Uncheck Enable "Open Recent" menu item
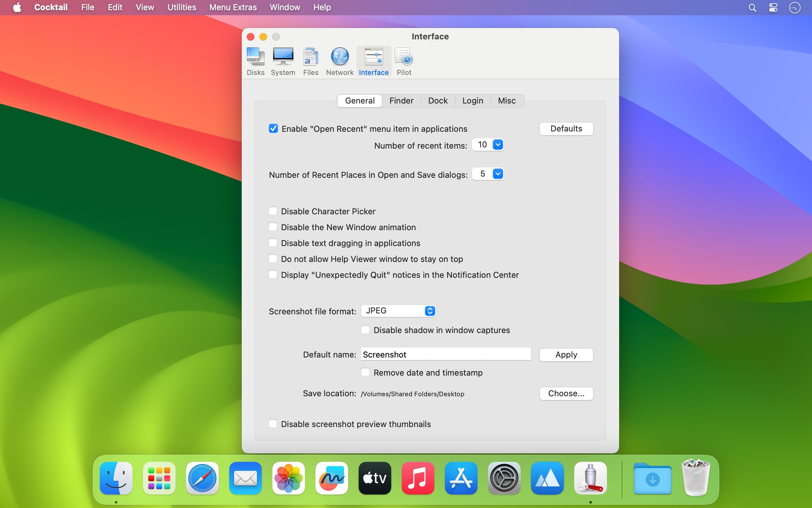This screenshot has width=812, height=508. click(273, 128)
